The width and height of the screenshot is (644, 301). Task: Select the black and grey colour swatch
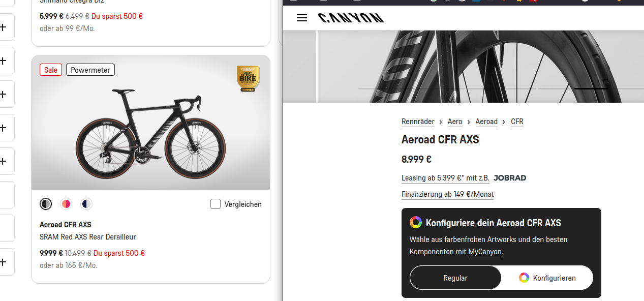click(46, 204)
